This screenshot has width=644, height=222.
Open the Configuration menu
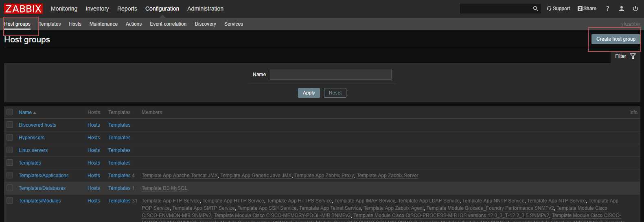tap(162, 9)
